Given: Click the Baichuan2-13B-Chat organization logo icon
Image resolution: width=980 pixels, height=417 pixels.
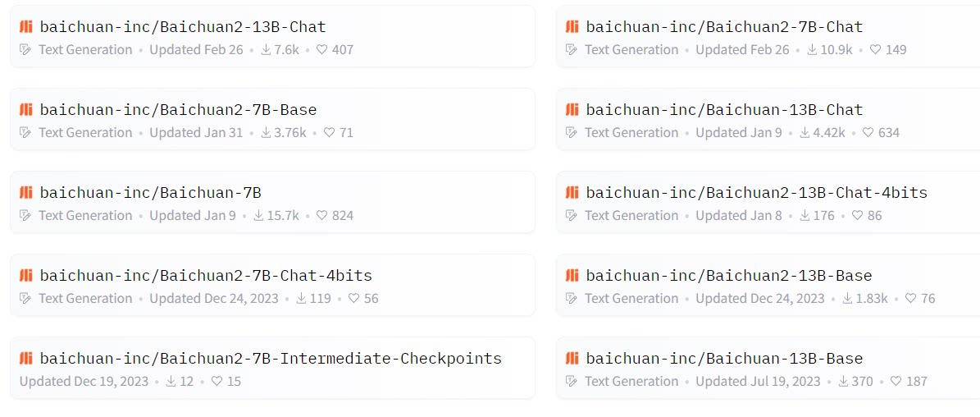Looking at the screenshot, I should click(x=26, y=27).
